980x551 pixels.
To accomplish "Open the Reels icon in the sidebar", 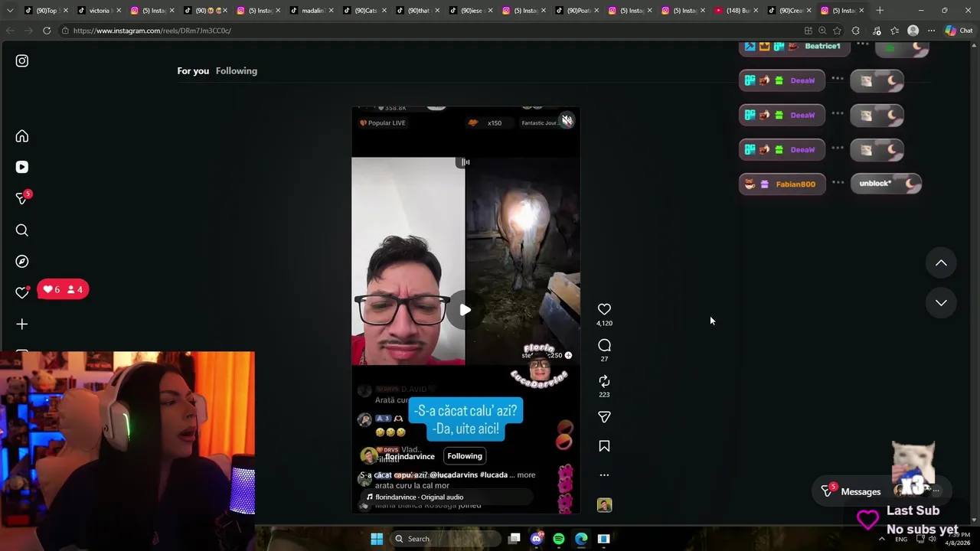I will pos(22,167).
